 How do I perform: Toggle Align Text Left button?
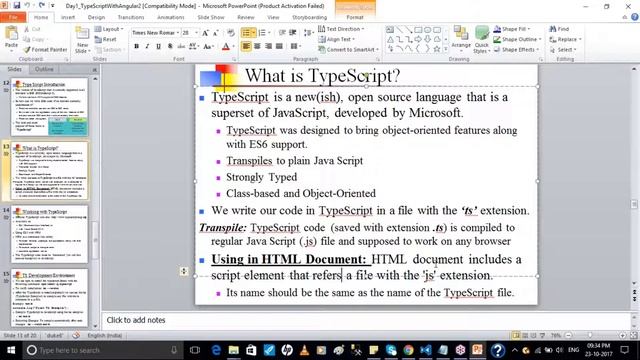coord(246,46)
